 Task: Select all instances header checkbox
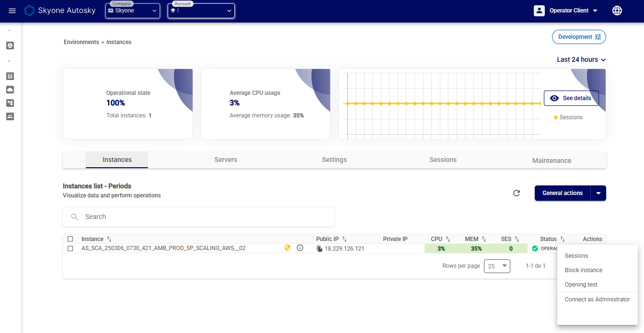pyautogui.click(x=70, y=239)
